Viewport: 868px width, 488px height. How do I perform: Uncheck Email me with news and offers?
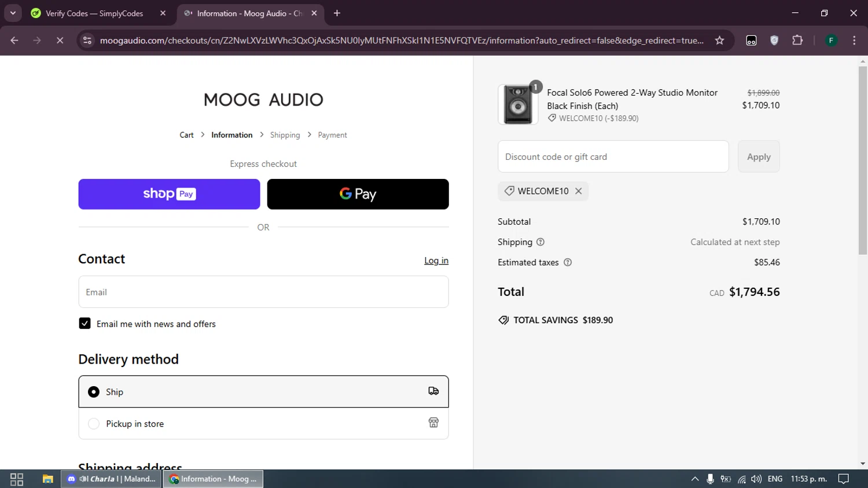84,324
